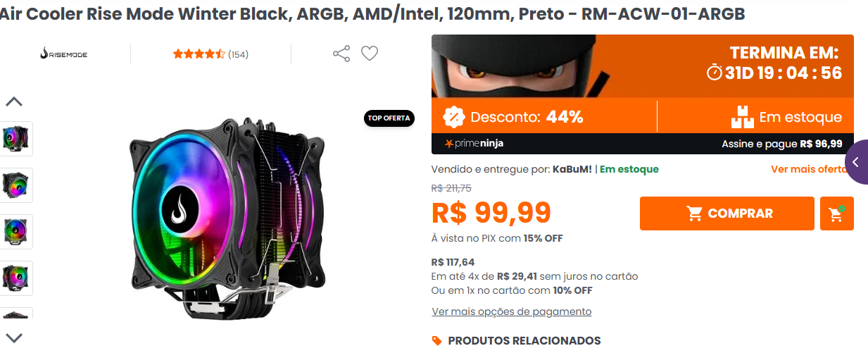Image resolution: width=868 pixels, height=353 pixels.
Task: Show previous thumbnails with up chevron
Action: (x=14, y=101)
